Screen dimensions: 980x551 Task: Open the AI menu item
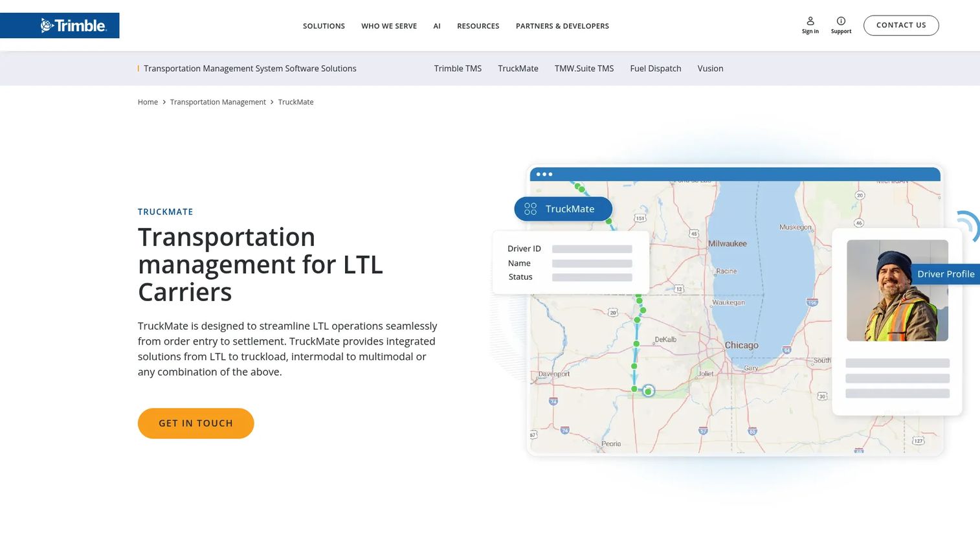(437, 26)
